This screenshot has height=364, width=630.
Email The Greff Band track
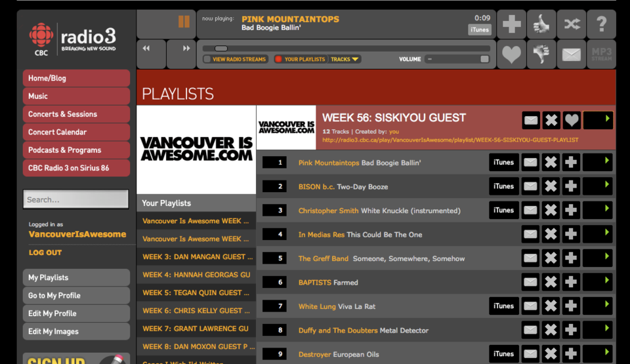pyautogui.click(x=530, y=258)
